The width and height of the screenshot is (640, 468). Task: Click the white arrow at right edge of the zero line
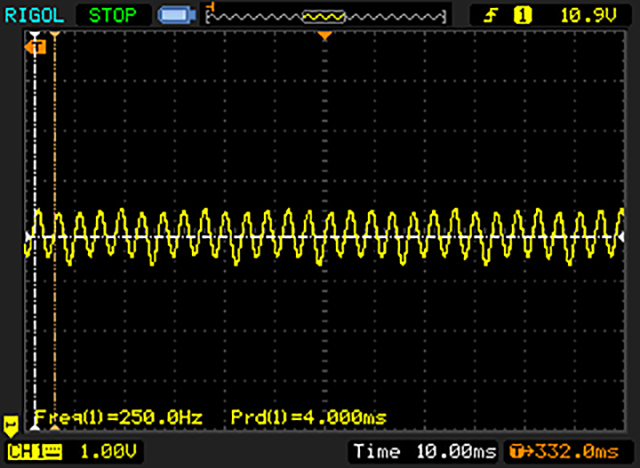621,237
